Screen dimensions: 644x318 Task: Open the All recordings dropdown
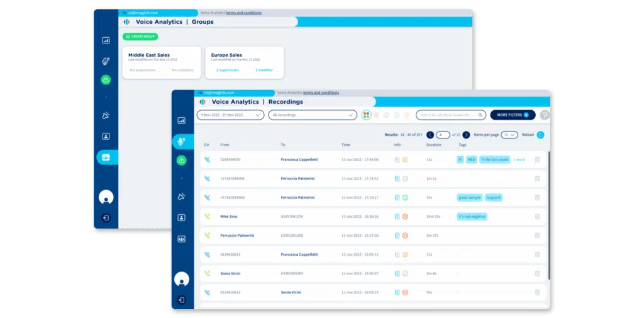coord(313,115)
